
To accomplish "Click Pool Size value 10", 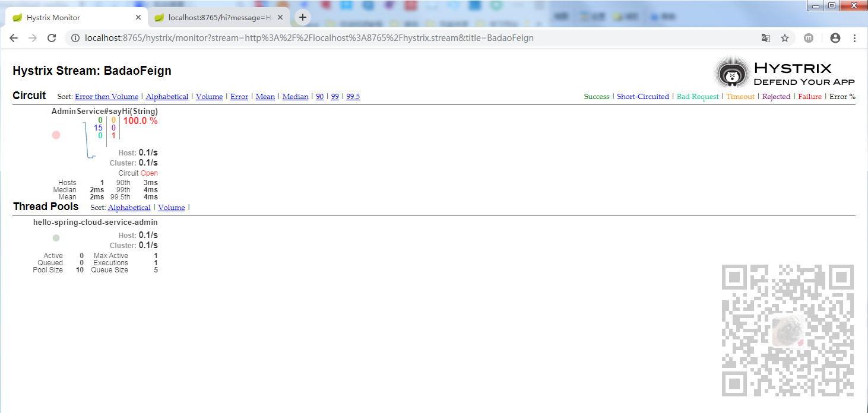I will [80, 270].
